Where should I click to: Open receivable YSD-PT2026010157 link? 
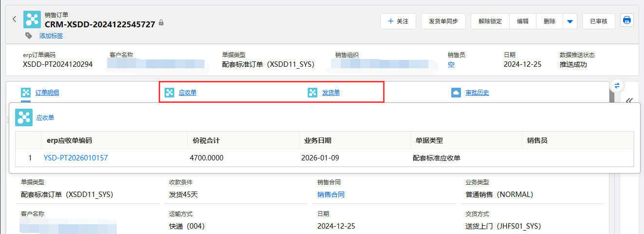click(75, 158)
